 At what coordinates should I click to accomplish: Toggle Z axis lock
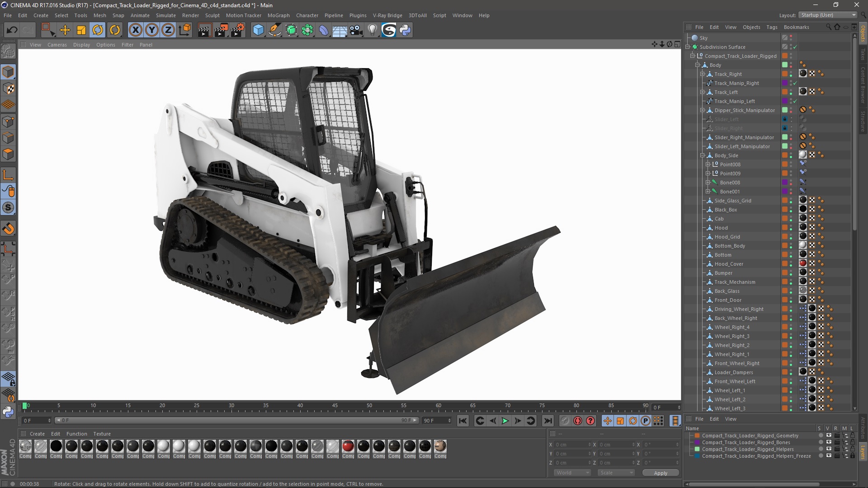point(168,30)
